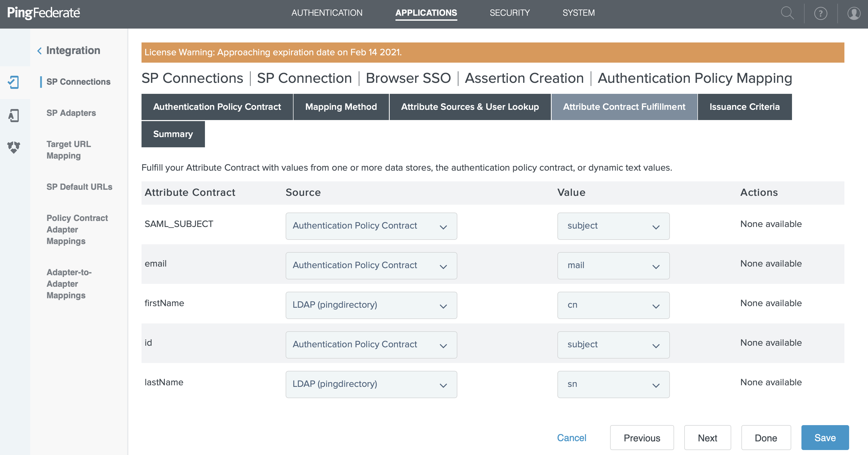
Task: Click the SP Adapters sidebar icon
Action: coord(13,116)
